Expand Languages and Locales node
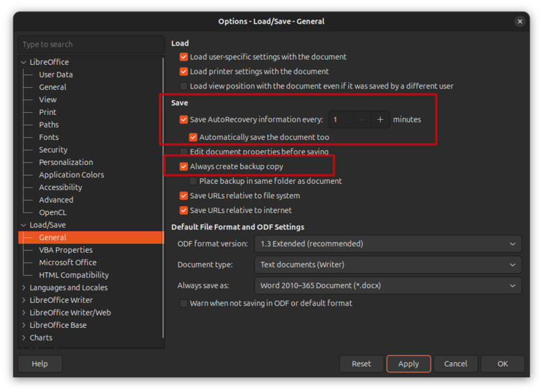 (x=24, y=288)
